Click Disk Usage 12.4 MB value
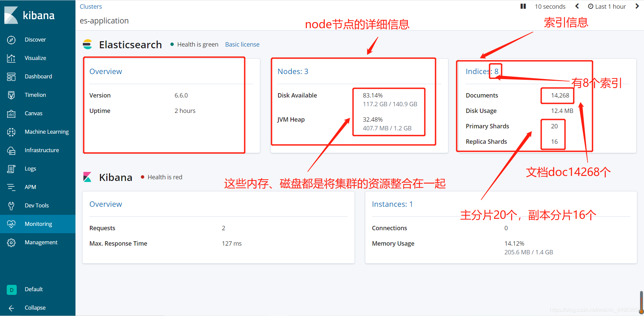Image resolution: width=644 pixels, height=316 pixels. click(x=562, y=111)
